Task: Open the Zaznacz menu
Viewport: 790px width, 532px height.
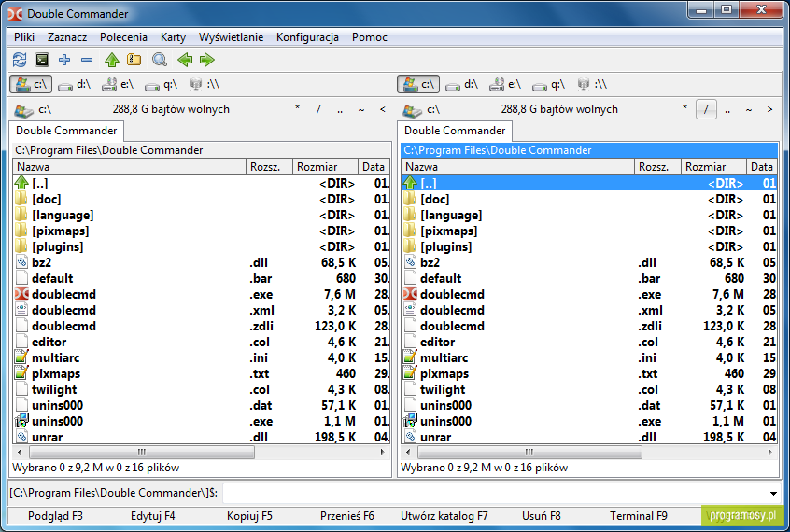Action: coord(67,37)
